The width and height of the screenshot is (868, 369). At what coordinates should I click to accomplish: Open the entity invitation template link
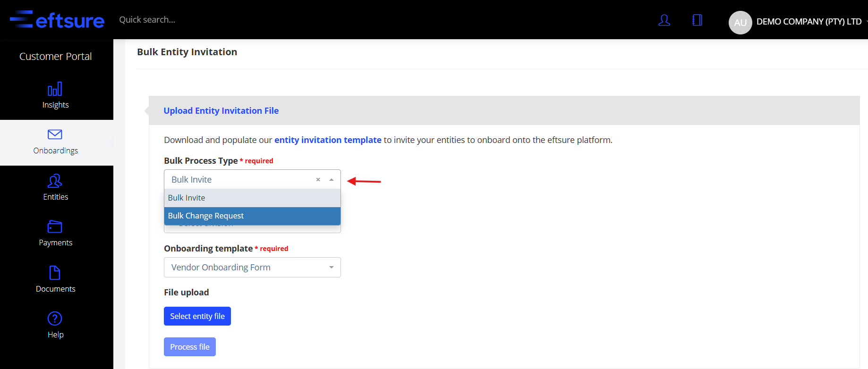coord(328,140)
